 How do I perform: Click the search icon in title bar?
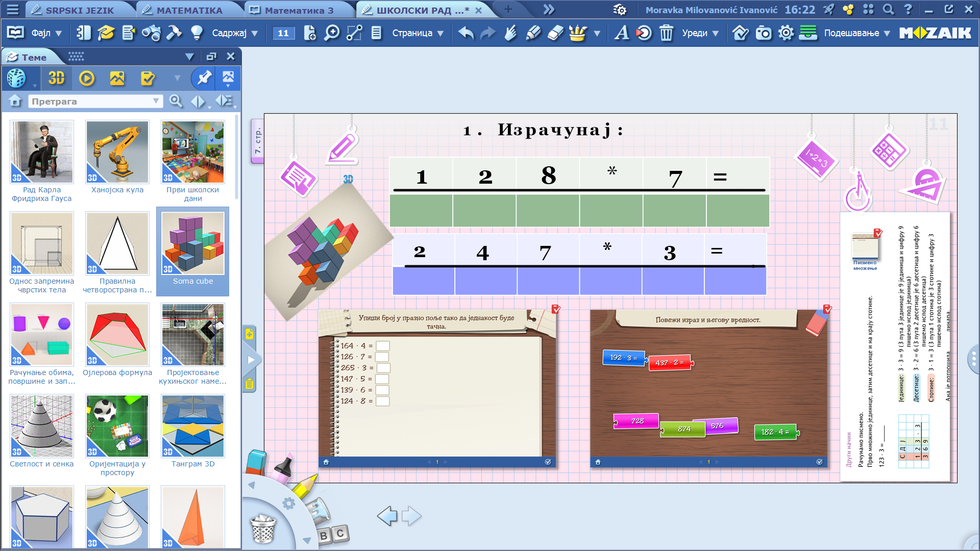coord(888,10)
